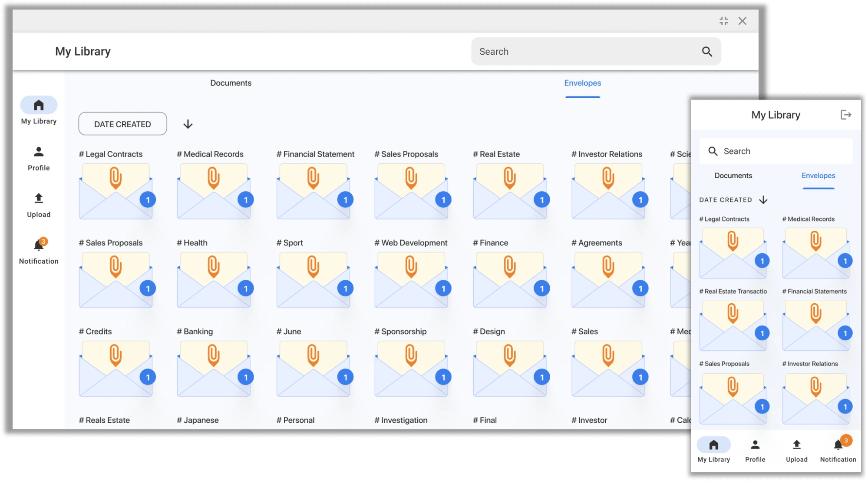Open the # Sponsorship envelope
868x481 pixels.
tap(411, 368)
